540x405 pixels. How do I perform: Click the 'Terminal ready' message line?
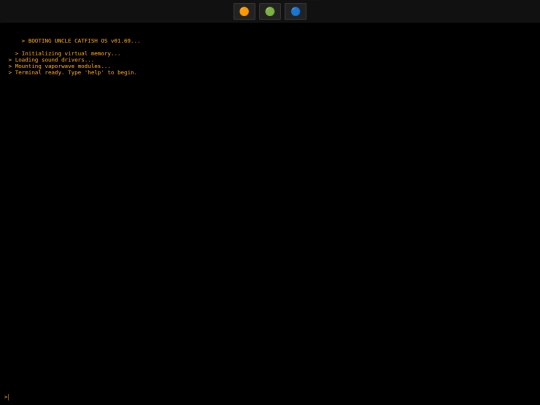pyautogui.click(x=73, y=72)
